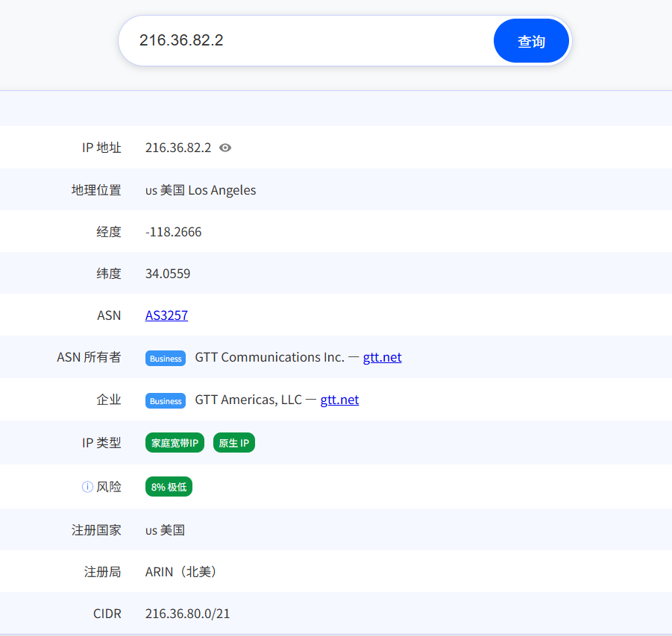Click the 注册国家 value us 美国
The width and height of the screenshot is (672, 636).
165,530
